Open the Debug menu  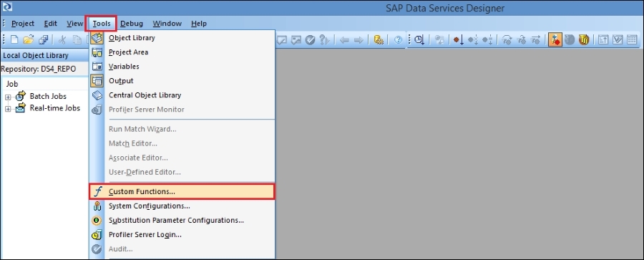pos(132,24)
